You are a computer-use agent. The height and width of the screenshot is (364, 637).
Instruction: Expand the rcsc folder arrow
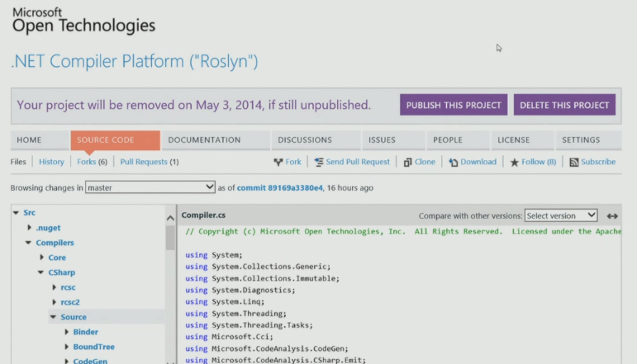pyautogui.click(x=54, y=287)
